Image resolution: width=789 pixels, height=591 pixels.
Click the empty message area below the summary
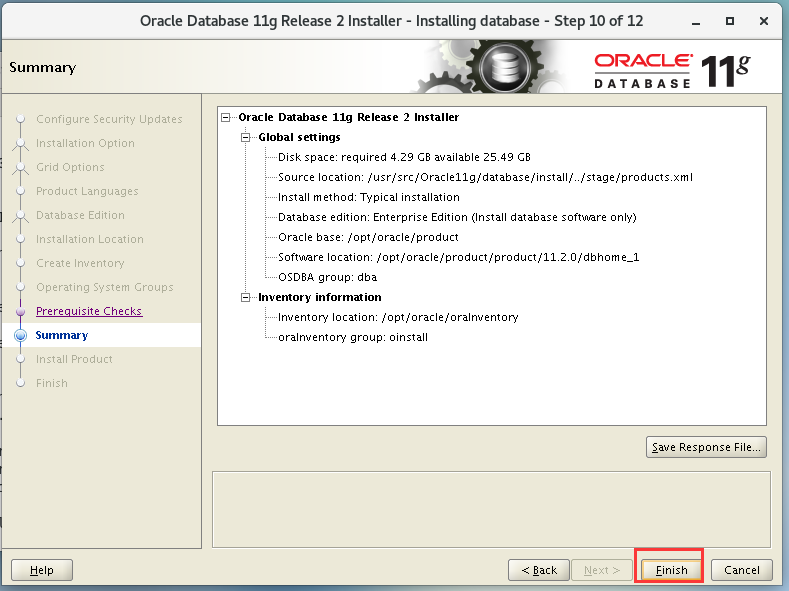(491, 510)
